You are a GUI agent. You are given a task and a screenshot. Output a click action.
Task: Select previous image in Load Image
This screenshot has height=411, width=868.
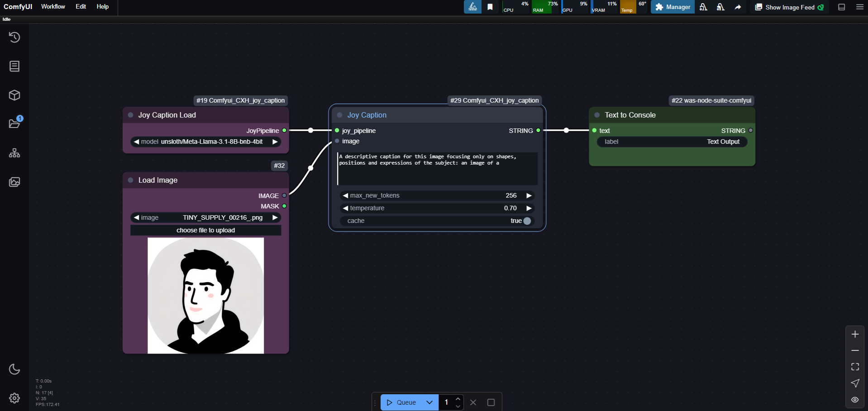(x=136, y=217)
